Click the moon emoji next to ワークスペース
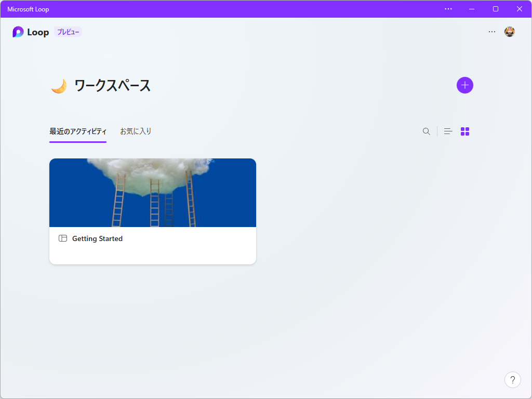 pos(58,85)
